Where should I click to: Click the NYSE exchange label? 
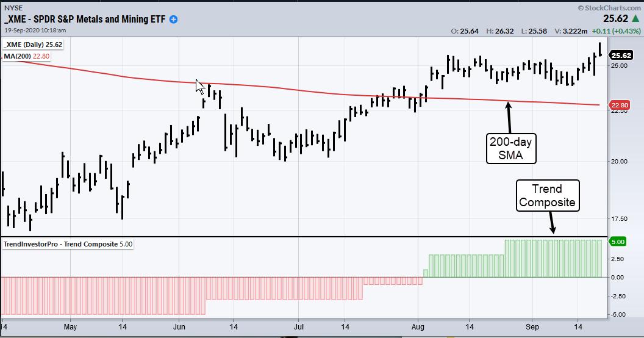(x=12, y=9)
